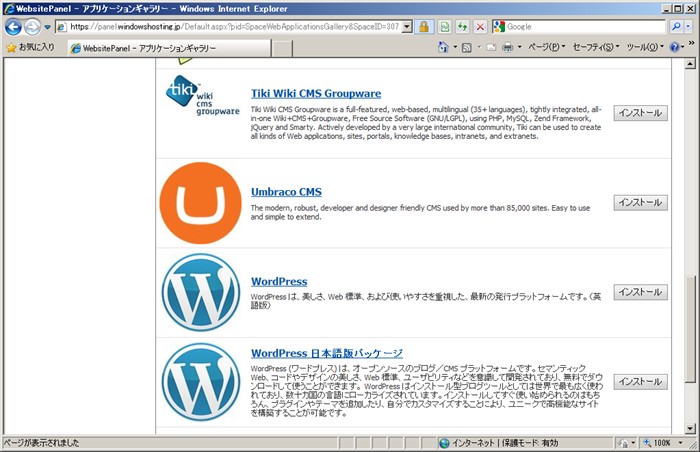Install WordPress 日本語版パッケージ
700x452 pixels.
click(x=640, y=382)
